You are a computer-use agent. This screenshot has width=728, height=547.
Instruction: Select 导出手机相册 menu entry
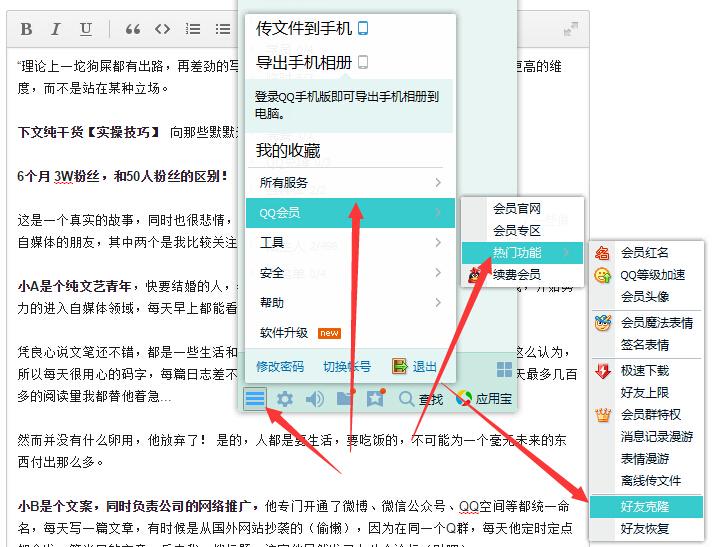point(350,62)
